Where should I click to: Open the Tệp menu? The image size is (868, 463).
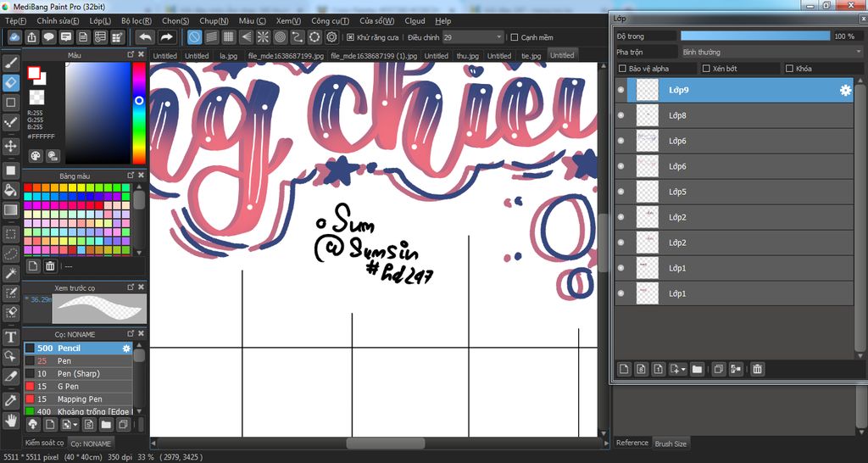(15, 21)
